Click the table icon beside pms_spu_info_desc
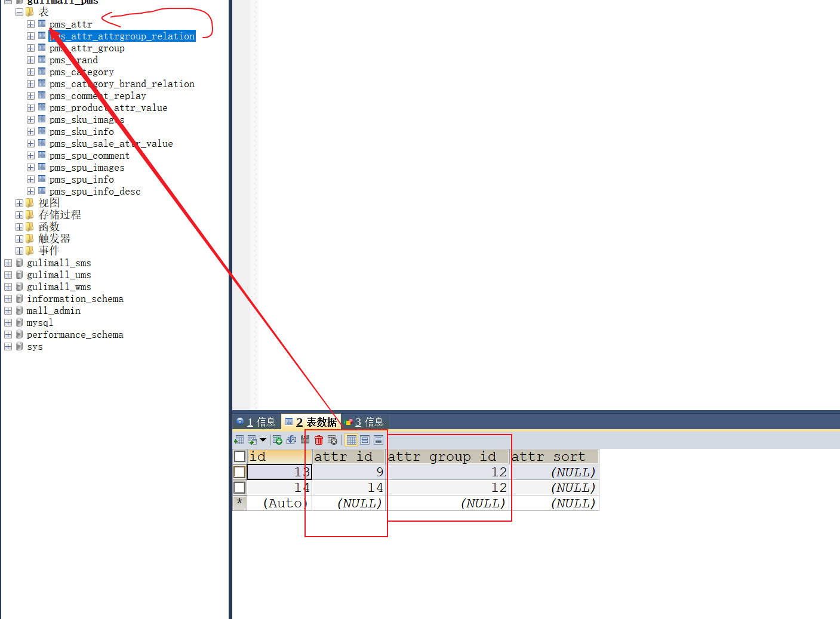The height and width of the screenshot is (619, 840). pos(42,191)
